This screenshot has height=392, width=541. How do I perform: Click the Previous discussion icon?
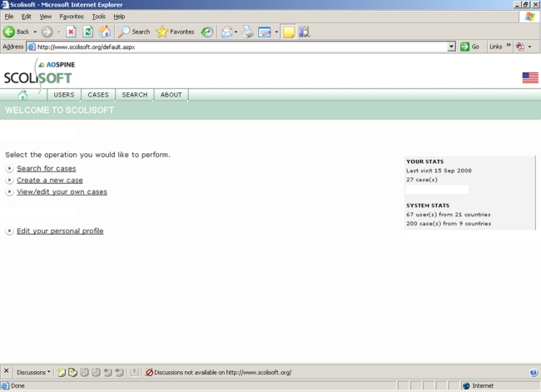click(107, 372)
